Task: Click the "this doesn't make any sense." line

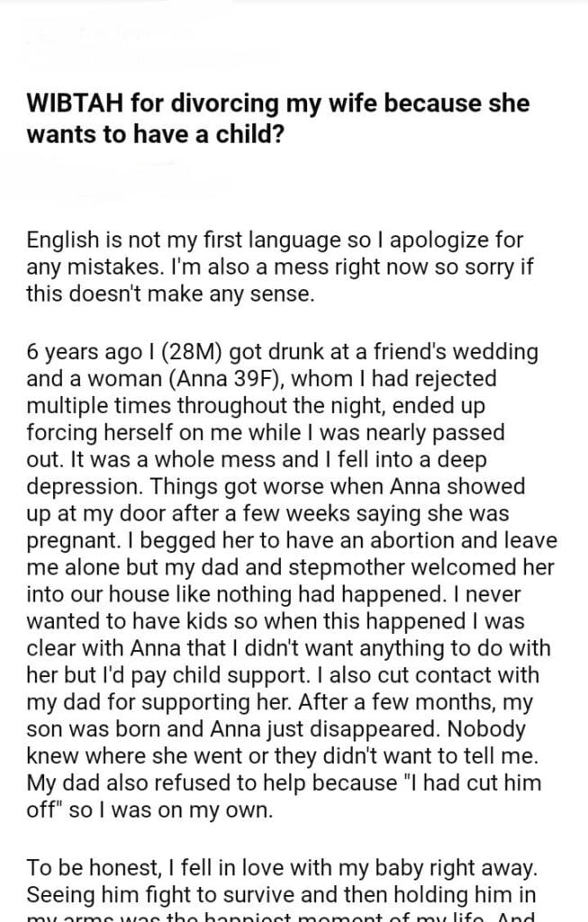Action: click(x=170, y=294)
